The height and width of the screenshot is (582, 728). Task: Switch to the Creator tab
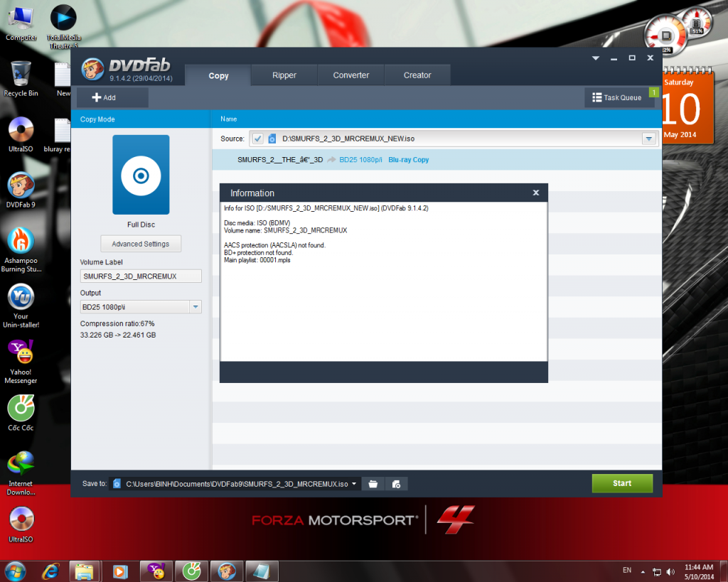417,75
